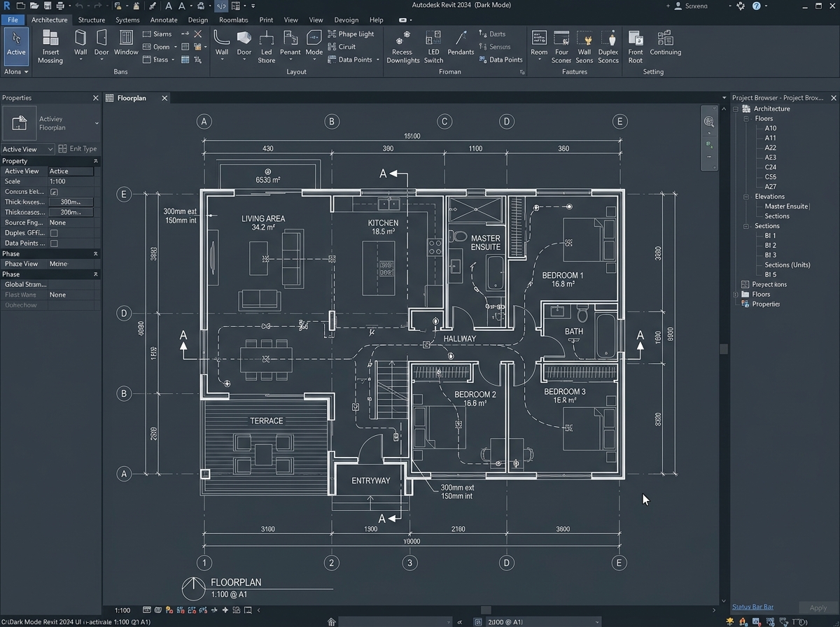The image size is (840, 627).
Task: Select the Wall tool in Bans panel
Action: (x=81, y=43)
